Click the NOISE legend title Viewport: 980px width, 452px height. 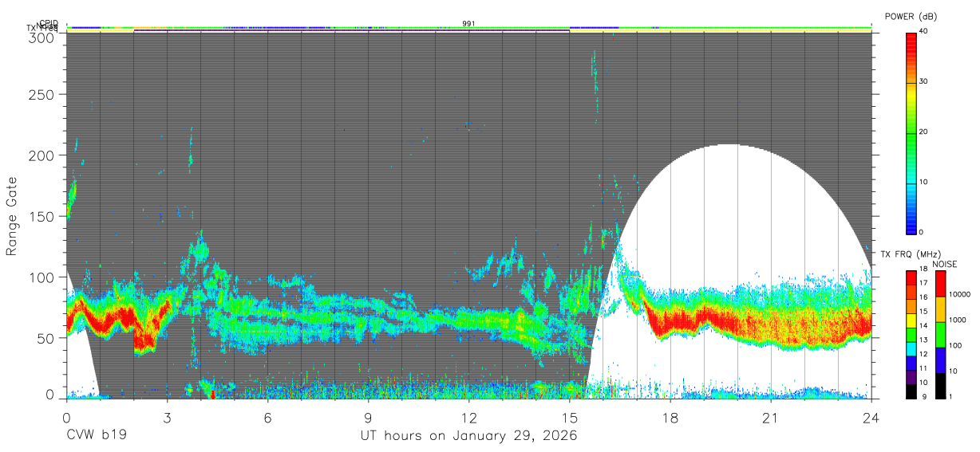coord(945,264)
